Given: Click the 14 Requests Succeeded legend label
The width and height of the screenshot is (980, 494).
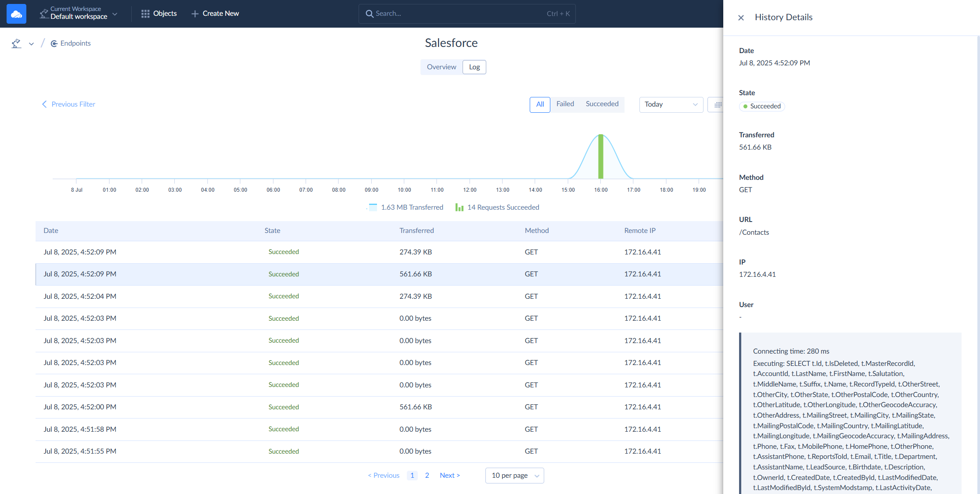Looking at the screenshot, I should [503, 208].
